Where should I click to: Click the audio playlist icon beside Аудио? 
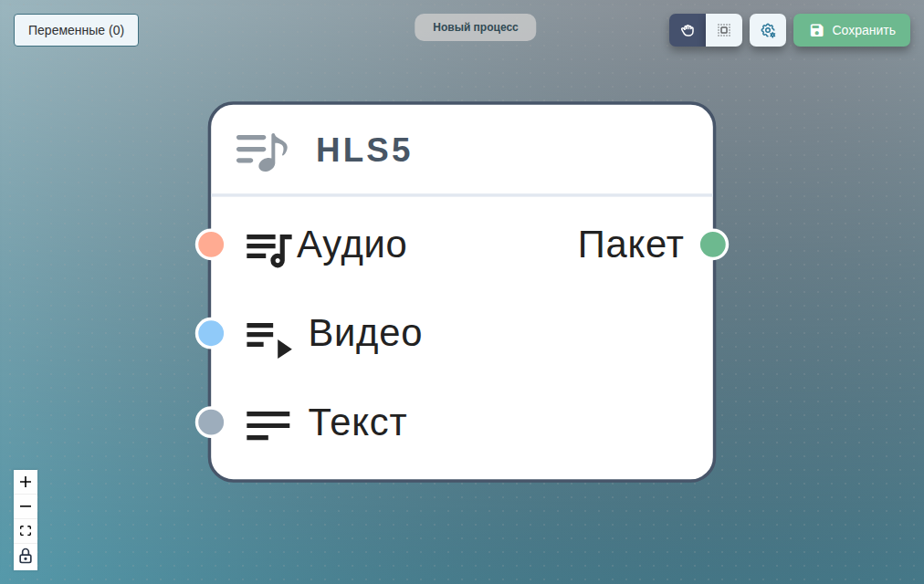coord(268,249)
